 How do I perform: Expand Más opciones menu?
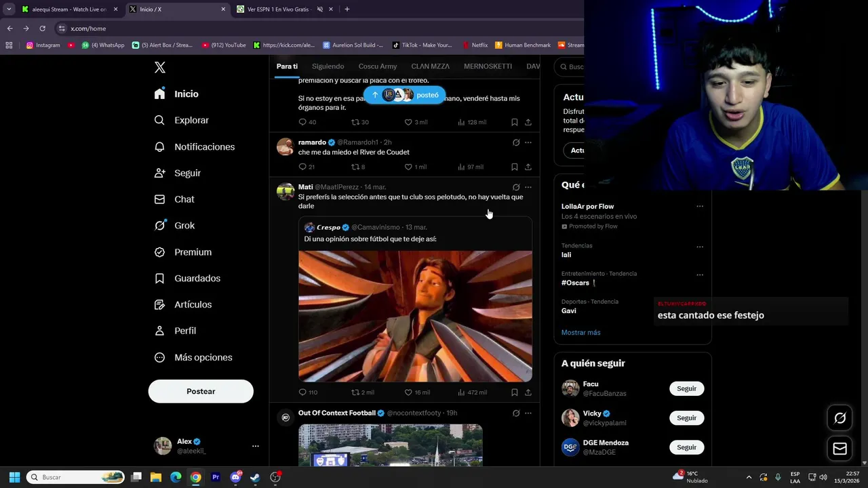point(193,357)
